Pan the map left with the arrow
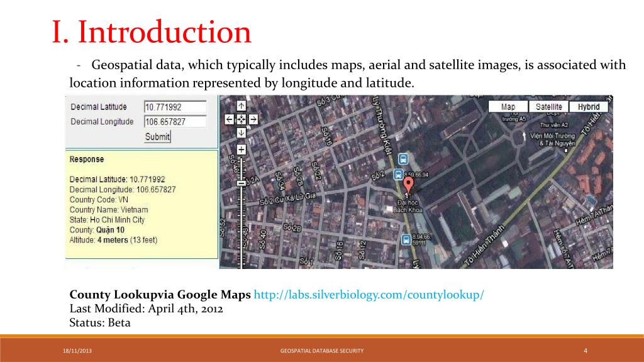644x362 pixels. pyautogui.click(x=229, y=119)
